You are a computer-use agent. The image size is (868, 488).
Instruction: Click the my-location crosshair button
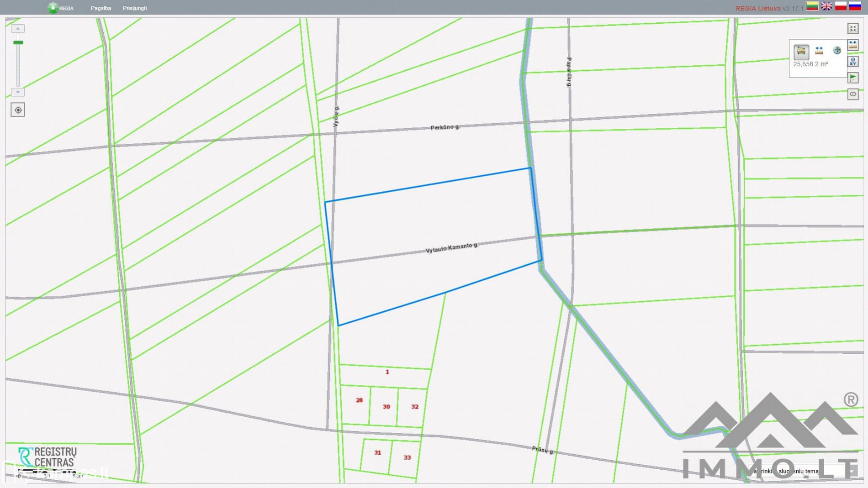(x=18, y=110)
